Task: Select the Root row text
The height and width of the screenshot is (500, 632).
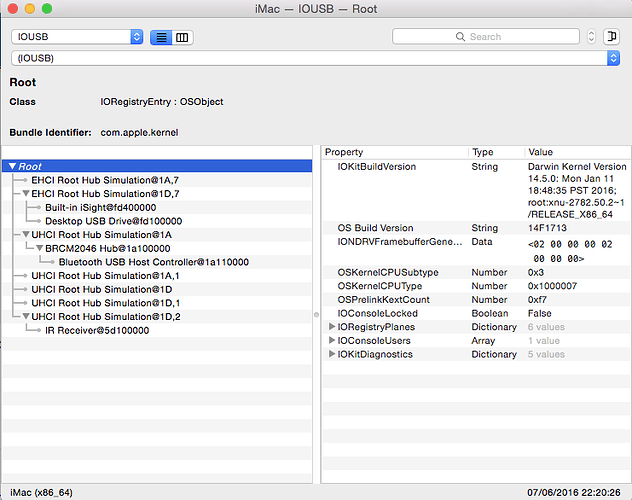Action: [30, 166]
